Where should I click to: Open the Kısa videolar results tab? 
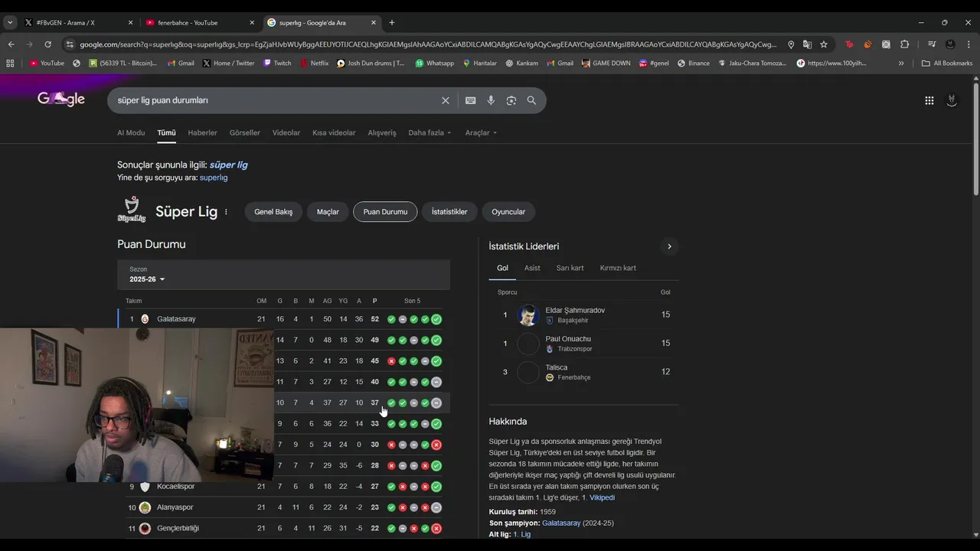pyautogui.click(x=334, y=132)
